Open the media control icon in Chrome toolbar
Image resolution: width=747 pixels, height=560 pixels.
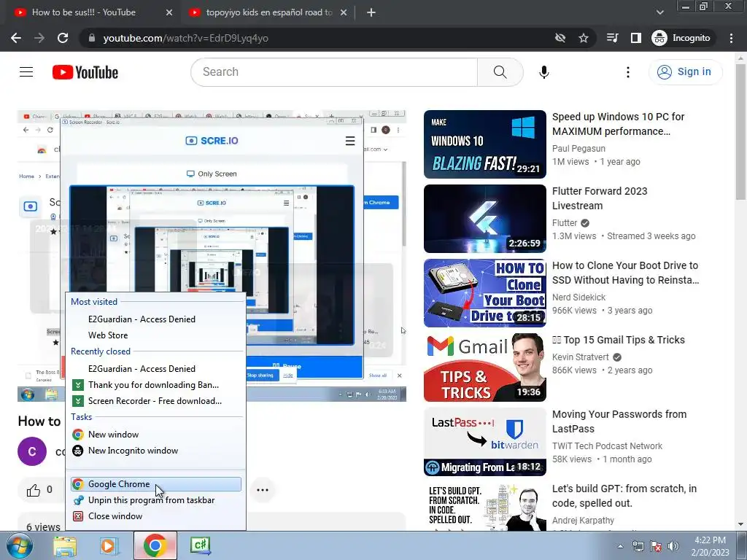pos(612,38)
